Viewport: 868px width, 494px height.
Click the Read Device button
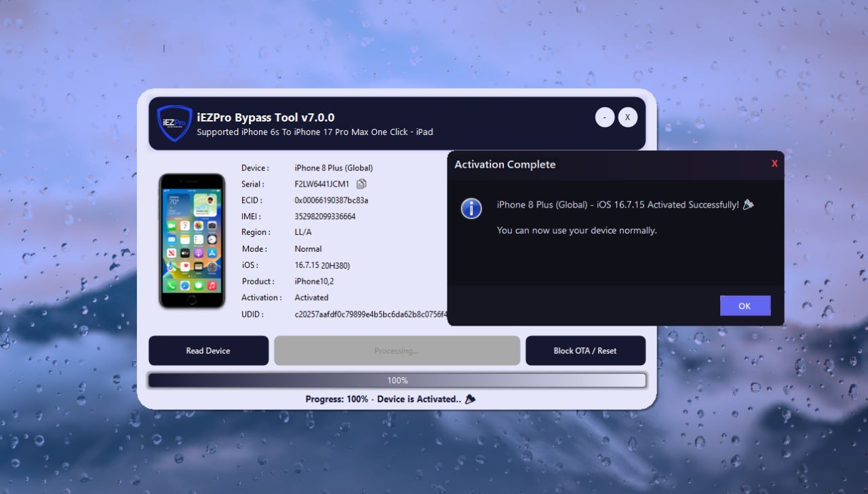click(208, 351)
